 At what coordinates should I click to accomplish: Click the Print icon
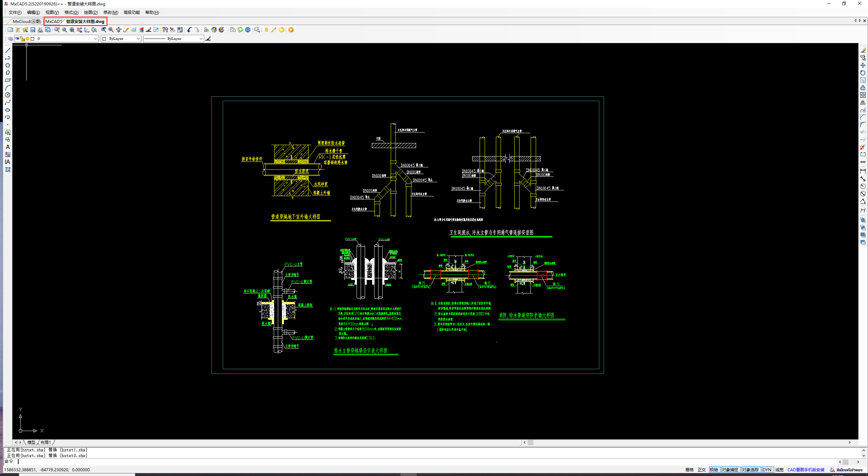coord(206,30)
